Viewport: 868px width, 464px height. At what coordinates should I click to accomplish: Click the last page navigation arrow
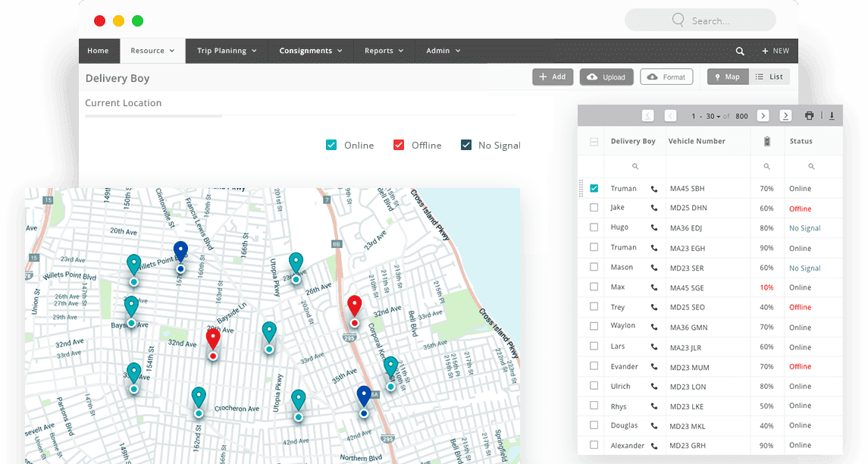(x=785, y=115)
